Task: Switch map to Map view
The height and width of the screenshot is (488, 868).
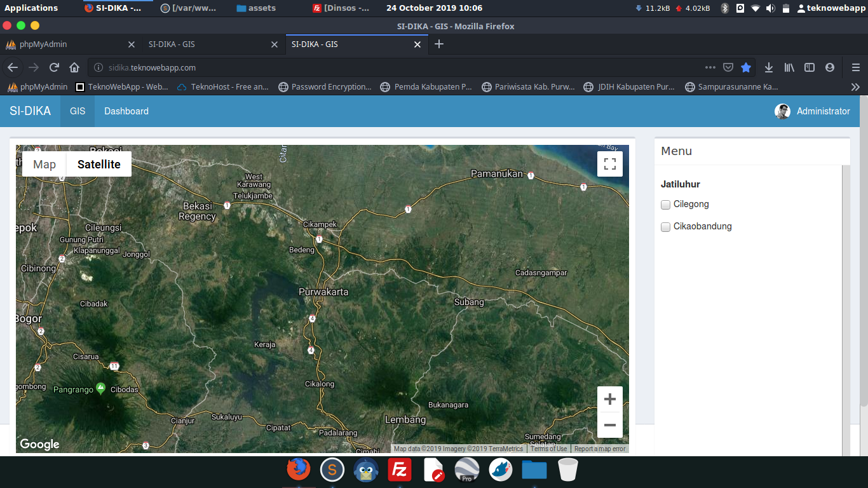Action: coord(44,164)
